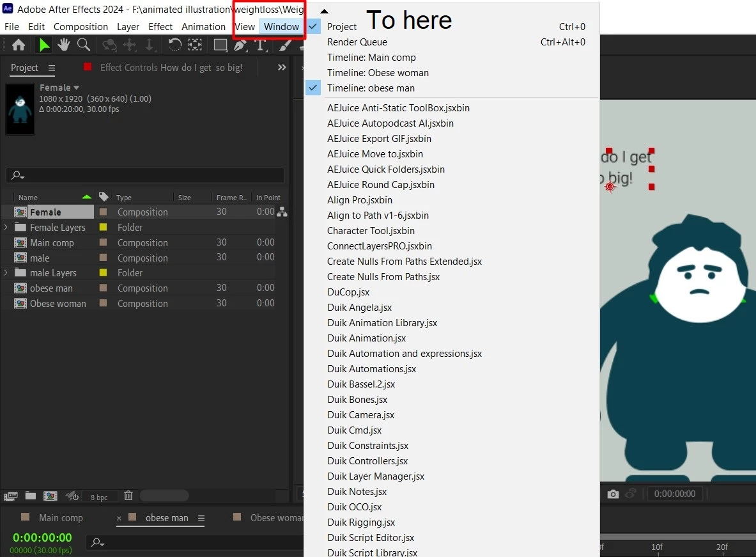Select the Brush tool

286,45
